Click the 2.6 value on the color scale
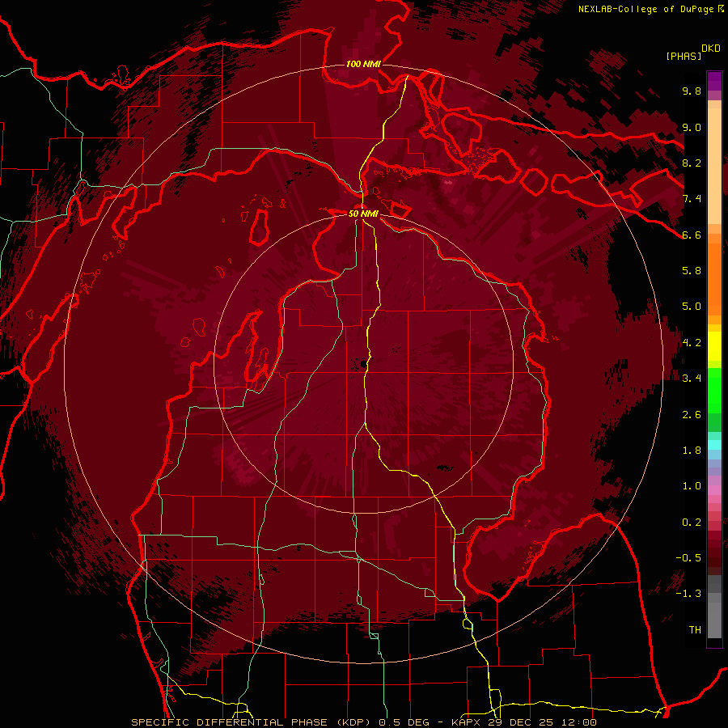 tap(692, 415)
